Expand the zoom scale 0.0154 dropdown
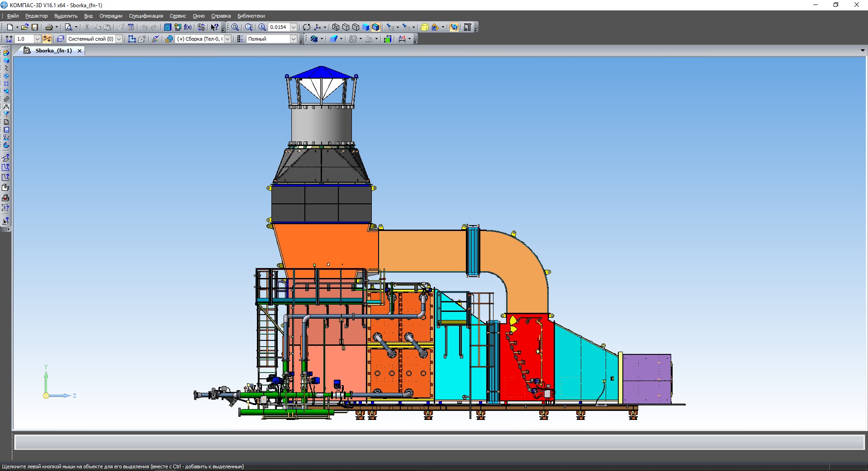Image resolution: width=868 pixels, height=471 pixels. [294, 27]
